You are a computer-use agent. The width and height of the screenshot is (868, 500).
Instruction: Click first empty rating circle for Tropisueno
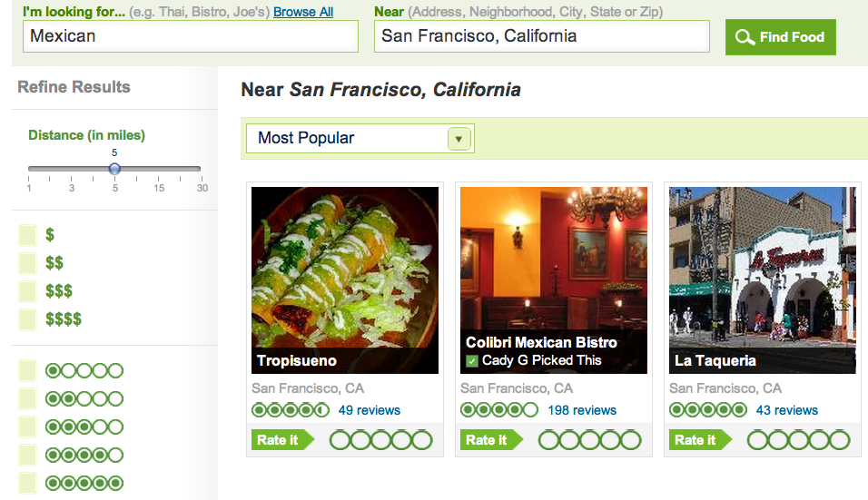coord(340,440)
